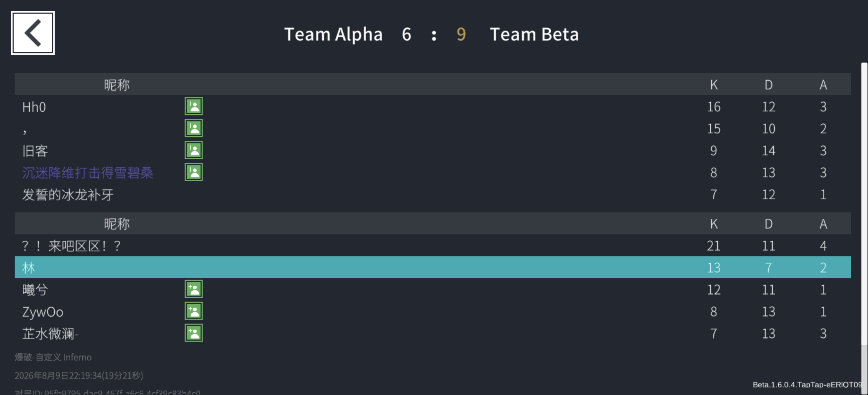Screen dimensions: 868x395
Task: Click friend icon next to 旧客
Action: (193, 150)
